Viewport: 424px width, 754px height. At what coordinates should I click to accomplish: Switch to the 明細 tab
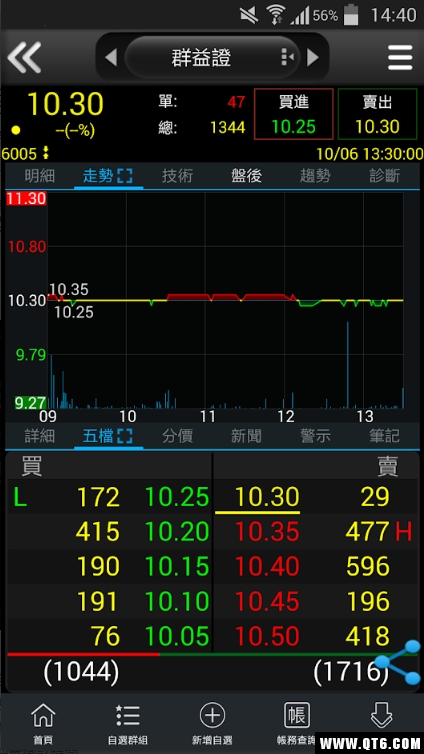(x=40, y=176)
